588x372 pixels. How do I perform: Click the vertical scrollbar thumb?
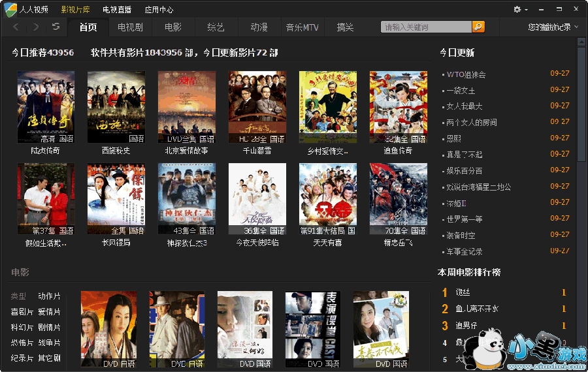point(581,104)
